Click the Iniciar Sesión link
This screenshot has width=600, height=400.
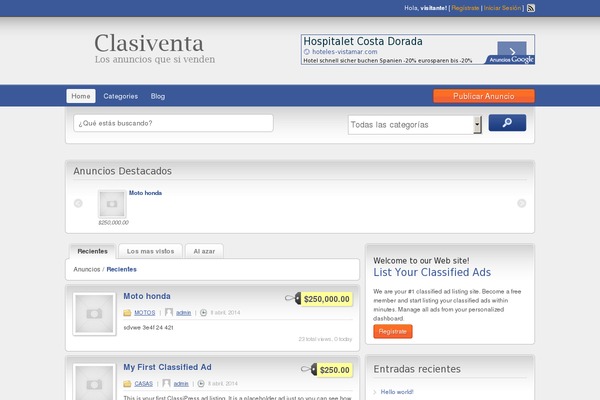click(502, 8)
